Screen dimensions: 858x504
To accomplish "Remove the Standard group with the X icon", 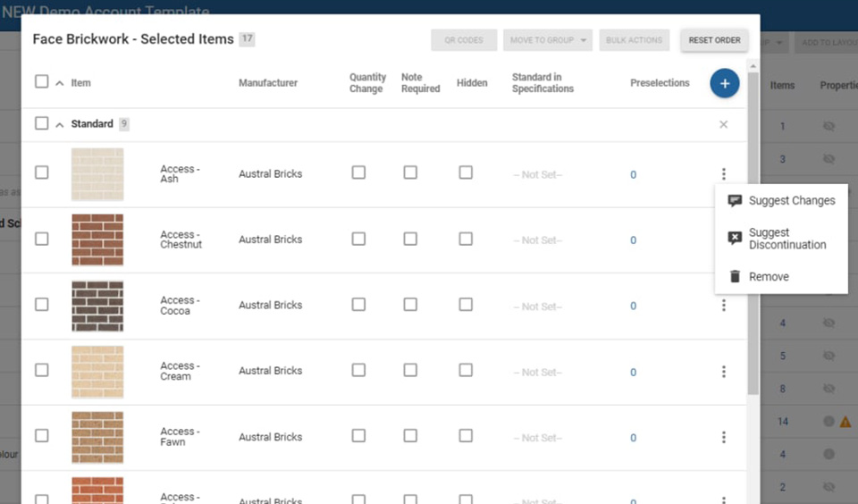I will tap(723, 124).
